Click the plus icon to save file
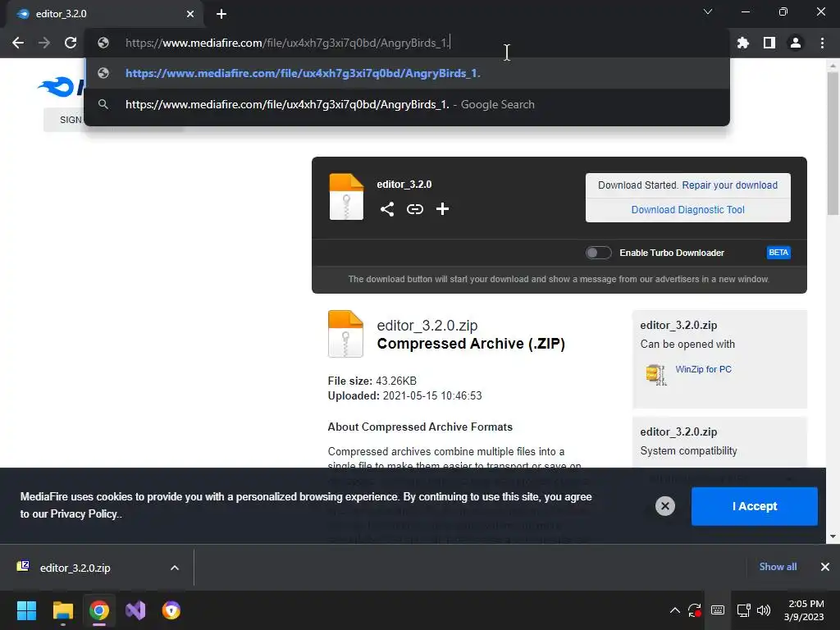This screenshot has height=630, width=840. pos(442,209)
